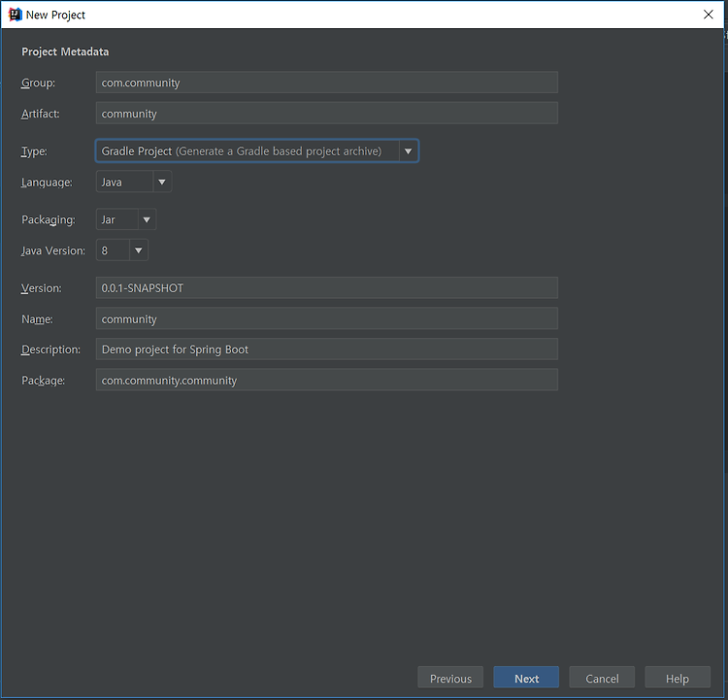Edit the Version field 0.0.1-SNAPSHOT

pyautogui.click(x=326, y=287)
